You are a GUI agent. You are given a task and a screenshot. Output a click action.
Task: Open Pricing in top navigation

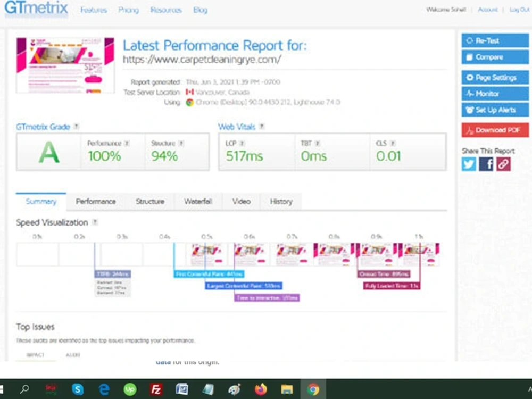(x=129, y=10)
